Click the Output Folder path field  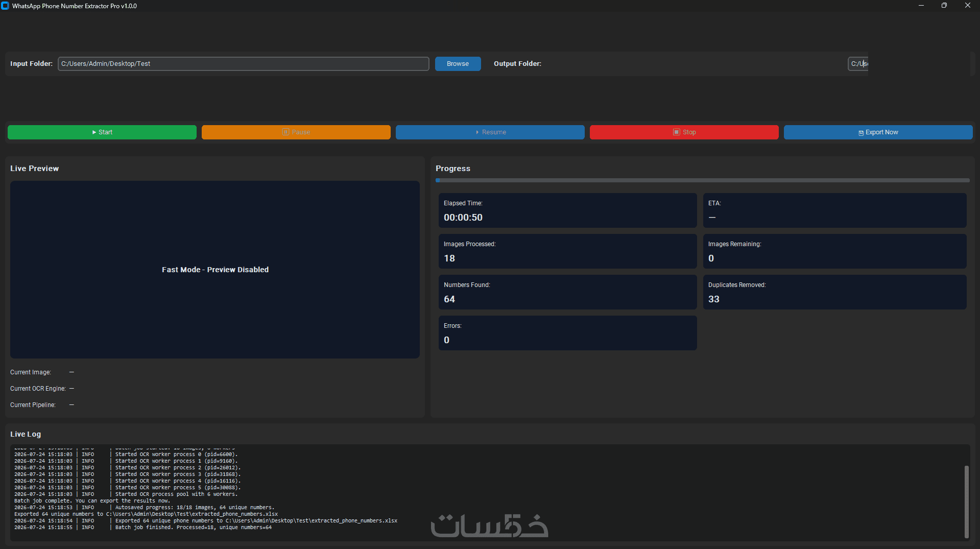pos(858,64)
